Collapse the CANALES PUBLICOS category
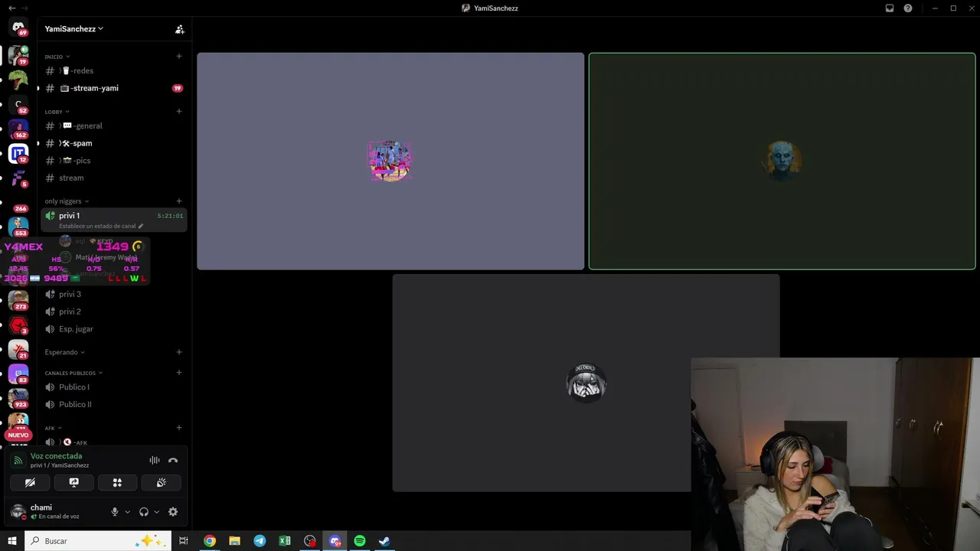This screenshot has height=551, width=980. [73, 373]
